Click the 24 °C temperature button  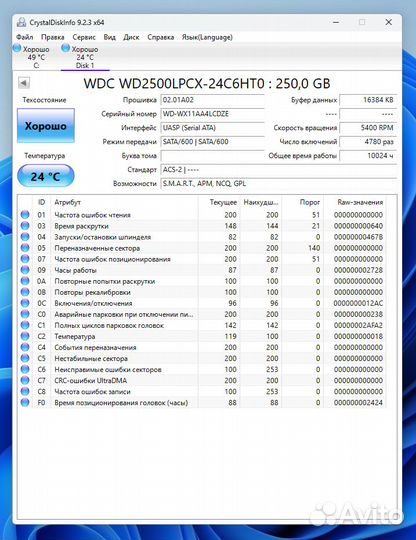[46, 176]
